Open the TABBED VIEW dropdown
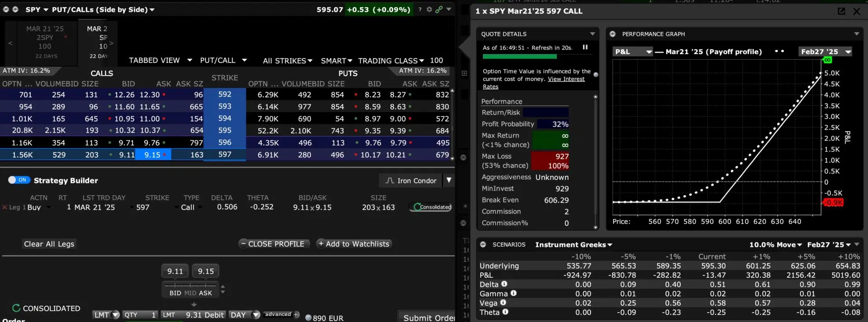 pyautogui.click(x=160, y=60)
